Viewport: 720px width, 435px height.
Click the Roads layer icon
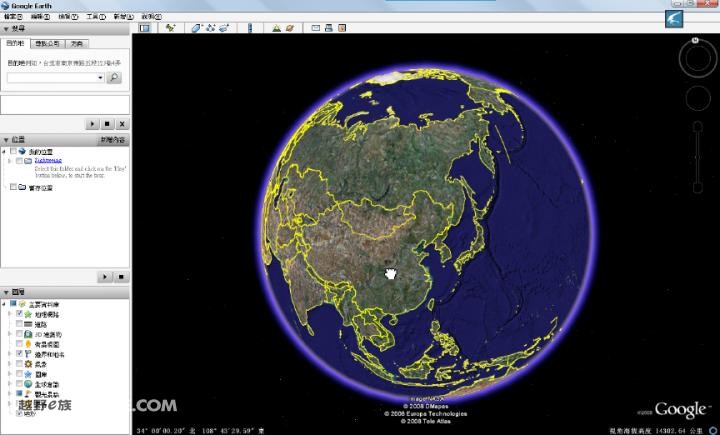(28, 324)
